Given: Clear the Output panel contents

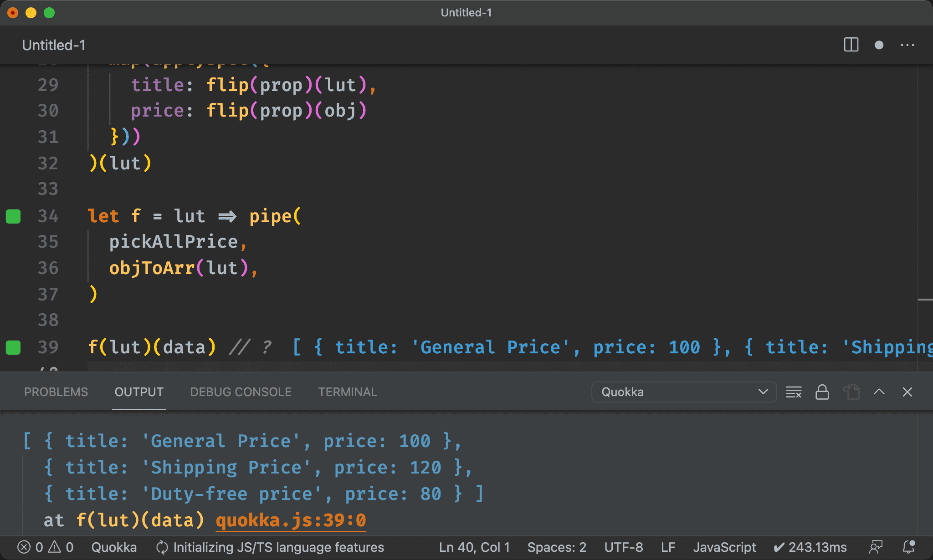Looking at the screenshot, I should (794, 392).
